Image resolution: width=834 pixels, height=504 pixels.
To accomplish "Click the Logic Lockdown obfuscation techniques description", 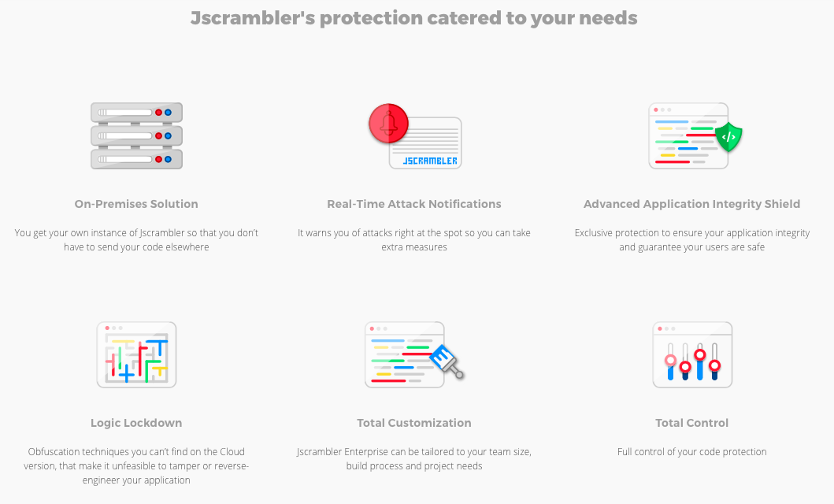I will point(136,465).
